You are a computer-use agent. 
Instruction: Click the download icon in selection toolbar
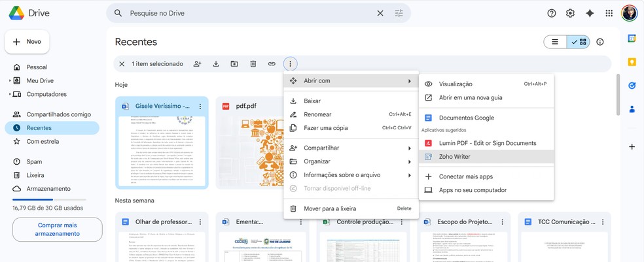tap(216, 64)
